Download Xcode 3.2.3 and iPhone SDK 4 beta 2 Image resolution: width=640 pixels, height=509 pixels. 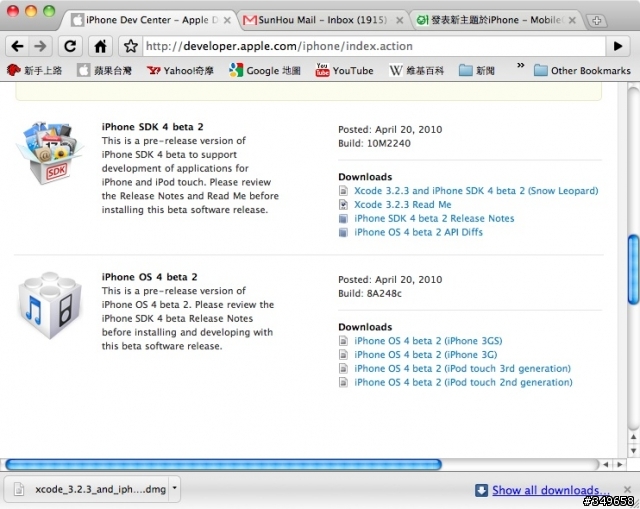[476, 191]
